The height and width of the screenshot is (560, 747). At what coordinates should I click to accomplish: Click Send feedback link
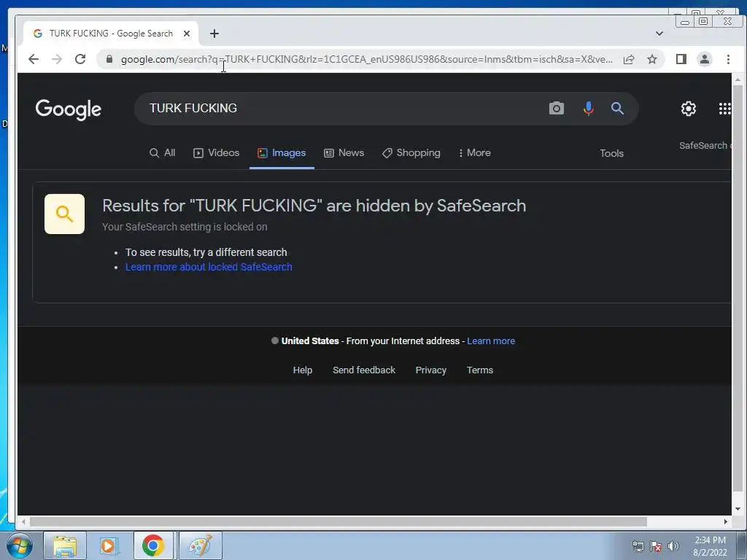coord(364,370)
